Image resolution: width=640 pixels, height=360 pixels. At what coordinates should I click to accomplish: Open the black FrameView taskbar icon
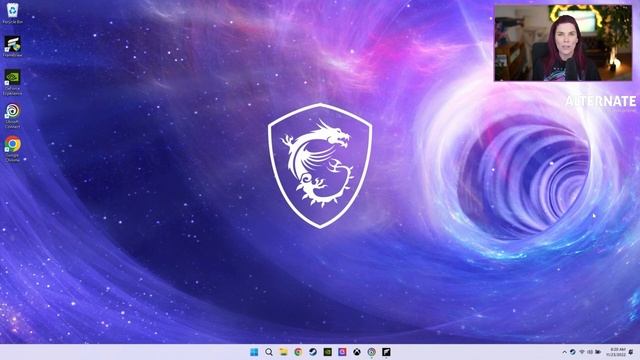pos(386,352)
